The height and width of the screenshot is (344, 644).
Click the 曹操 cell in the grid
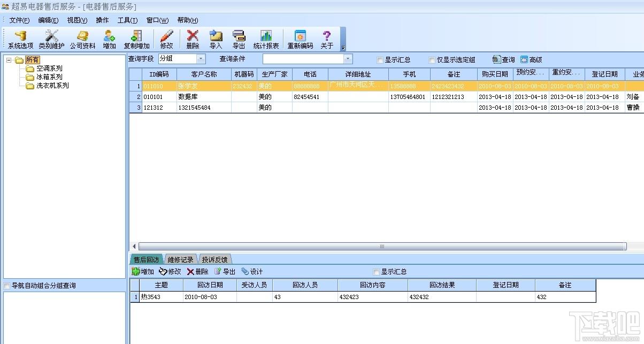pyautogui.click(x=634, y=108)
